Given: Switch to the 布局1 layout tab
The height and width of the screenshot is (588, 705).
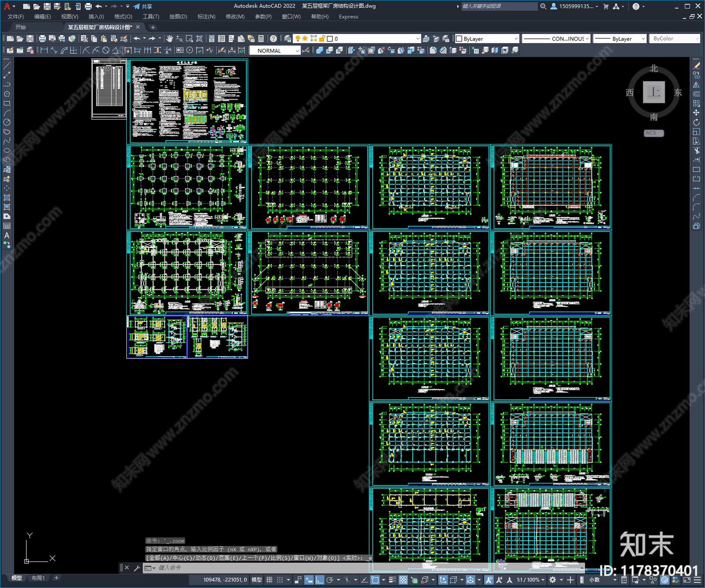Looking at the screenshot, I should point(38,578).
